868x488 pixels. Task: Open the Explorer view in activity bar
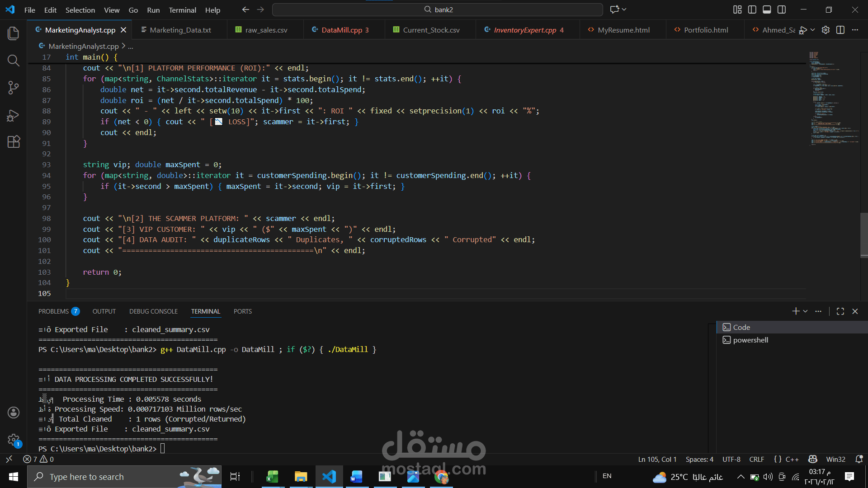click(x=14, y=33)
